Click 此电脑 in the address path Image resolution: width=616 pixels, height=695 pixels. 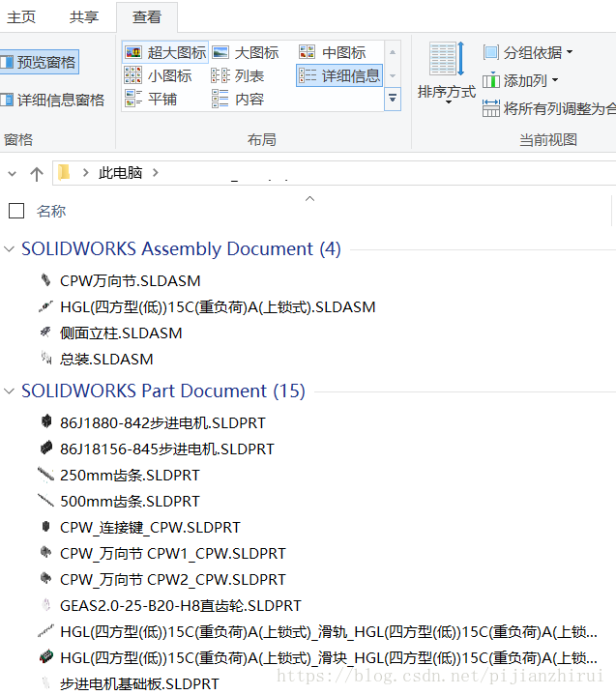(120, 173)
